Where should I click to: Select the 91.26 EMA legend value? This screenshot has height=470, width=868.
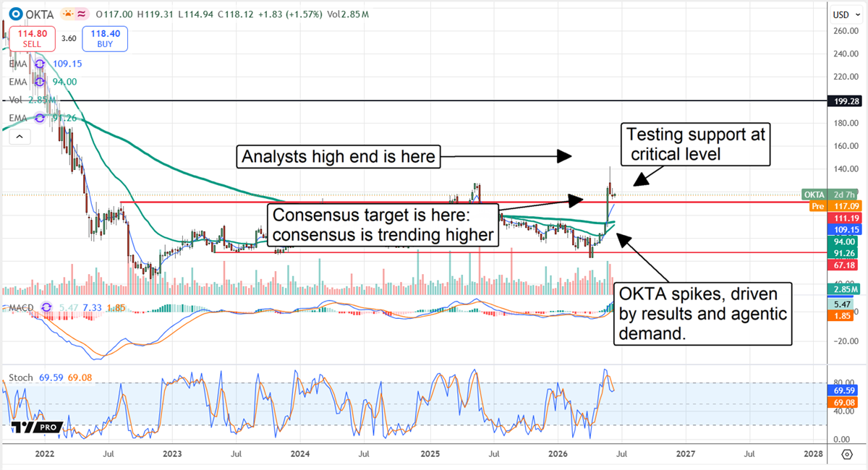(x=63, y=117)
